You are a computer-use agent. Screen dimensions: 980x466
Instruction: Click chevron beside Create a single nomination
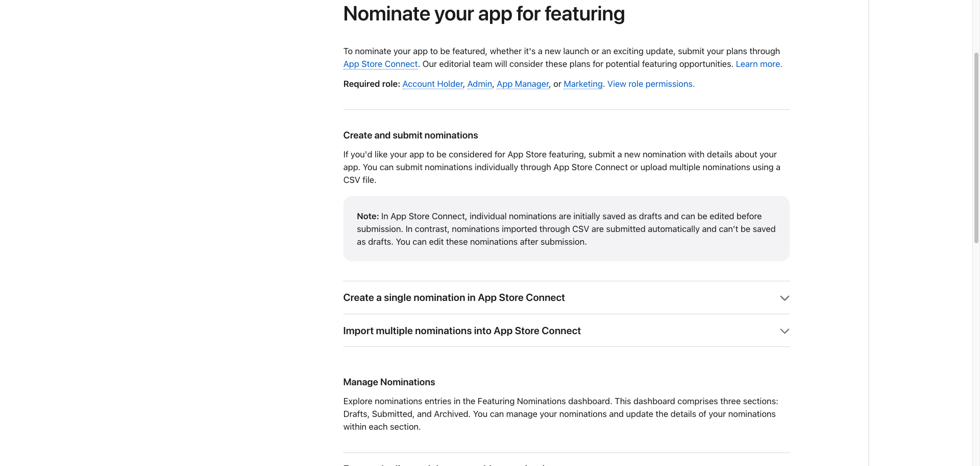(x=785, y=298)
